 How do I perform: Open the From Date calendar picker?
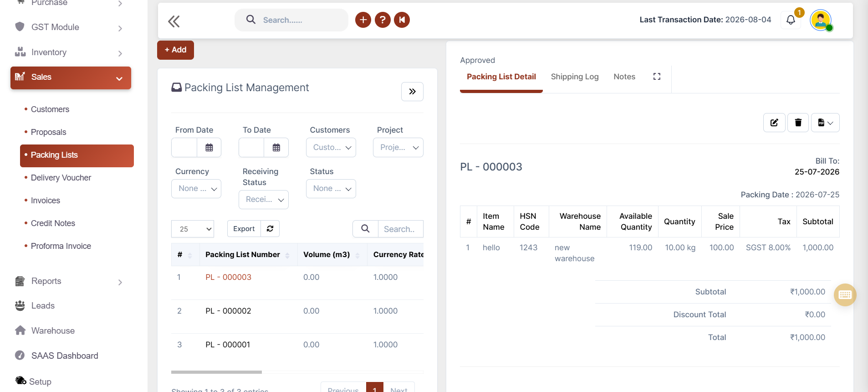pos(209,148)
